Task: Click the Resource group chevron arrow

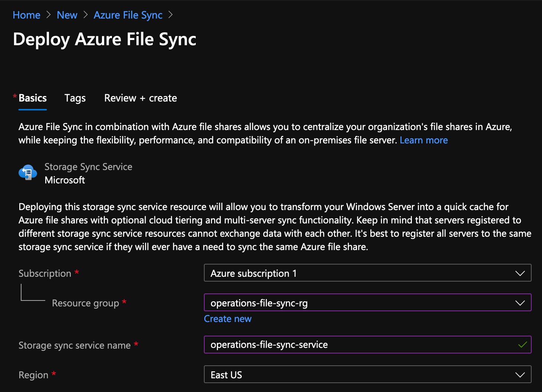Action: point(520,303)
